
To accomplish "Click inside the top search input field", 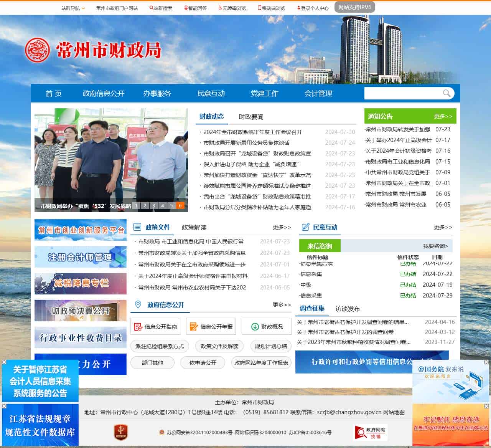I will (403, 93).
